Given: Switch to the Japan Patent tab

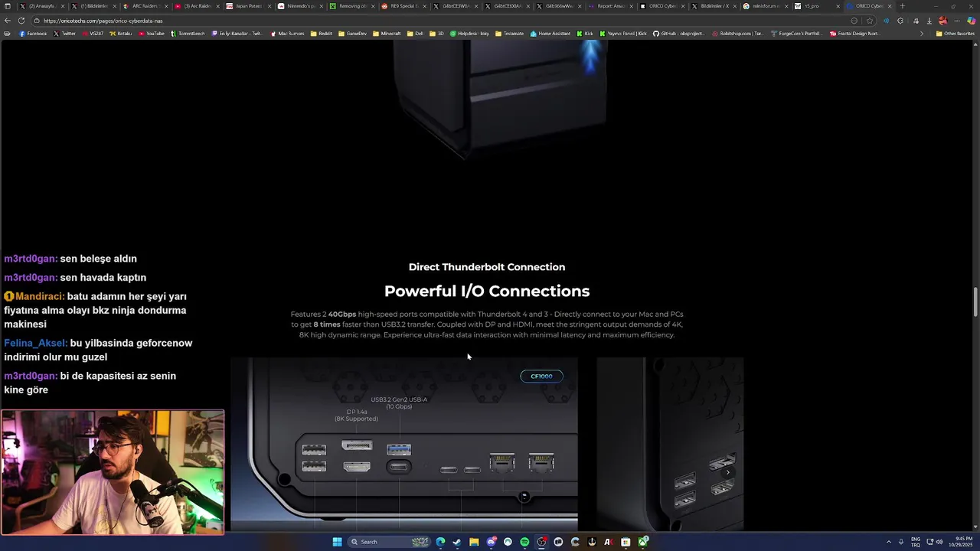Looking at the screenshot, I should (x=249, y=6).
